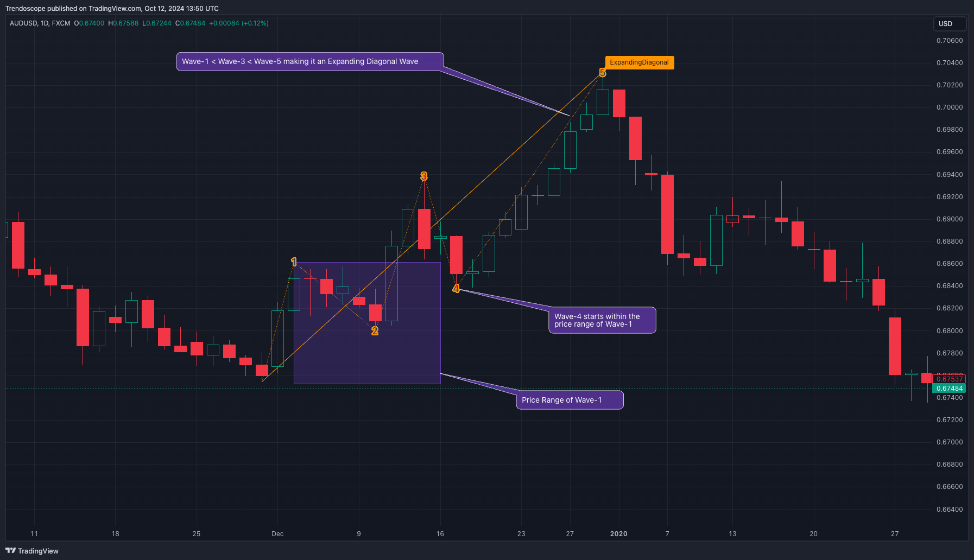This screenshot has height=560, width=974.
Task: Click wave pivot label 3
Action: point(424,176)
